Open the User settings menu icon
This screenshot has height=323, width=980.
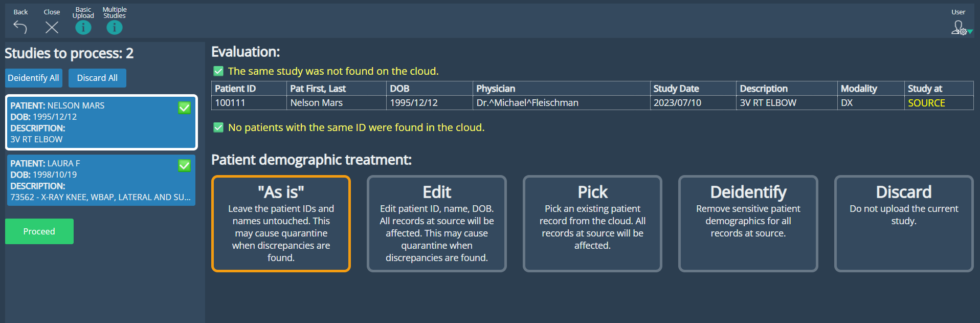pos(960,28)
